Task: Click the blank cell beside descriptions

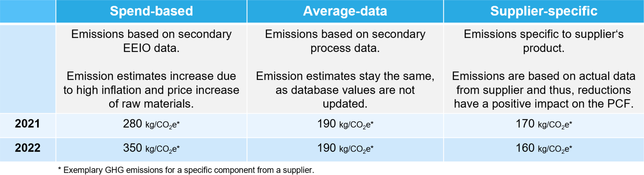Action: (28, 69)
